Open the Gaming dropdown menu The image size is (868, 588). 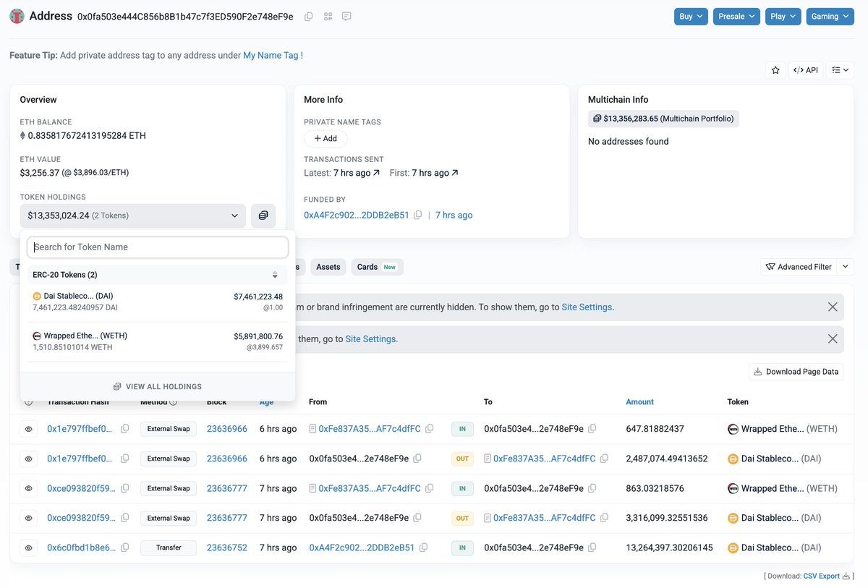click(830, 17)
